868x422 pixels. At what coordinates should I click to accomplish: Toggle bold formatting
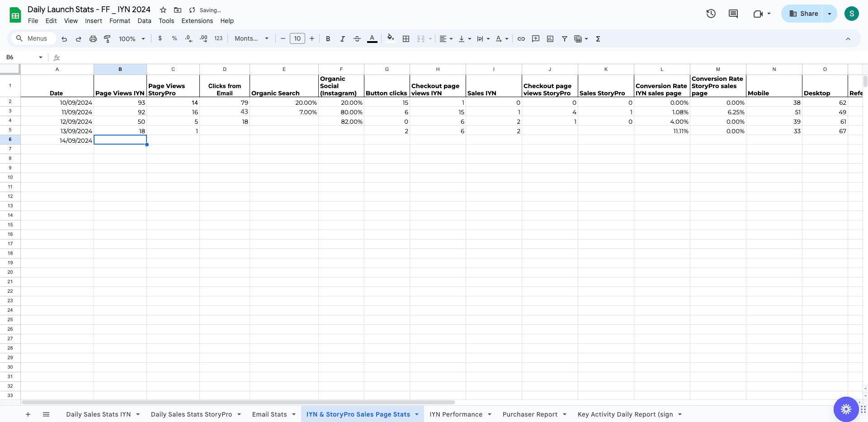point(328,39)
